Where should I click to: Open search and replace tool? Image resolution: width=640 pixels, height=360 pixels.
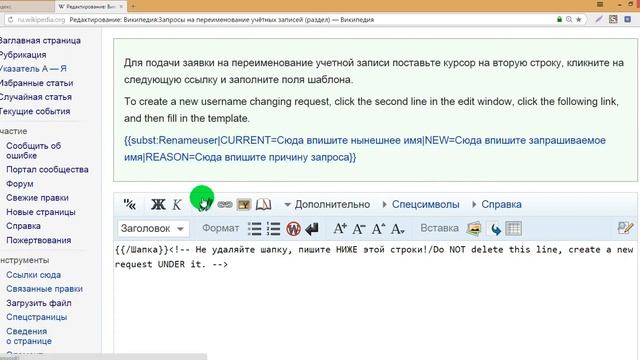(625, 228)
